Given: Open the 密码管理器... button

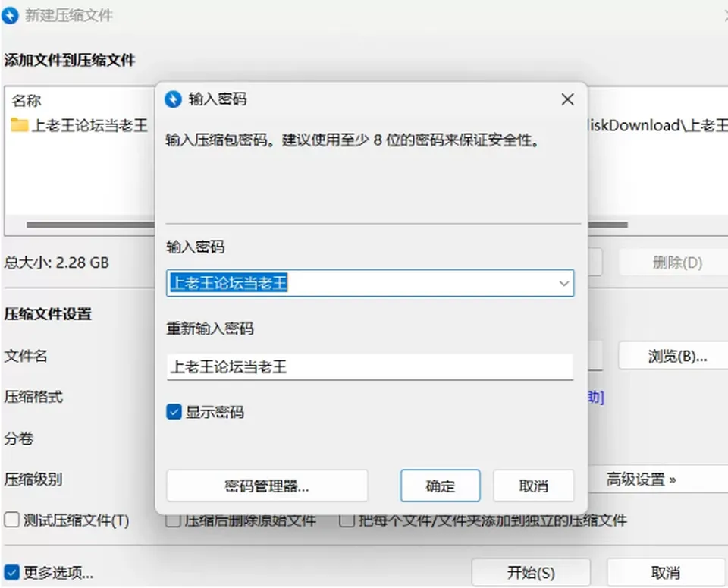Looking at the screenshot, I should pos(267,486).
